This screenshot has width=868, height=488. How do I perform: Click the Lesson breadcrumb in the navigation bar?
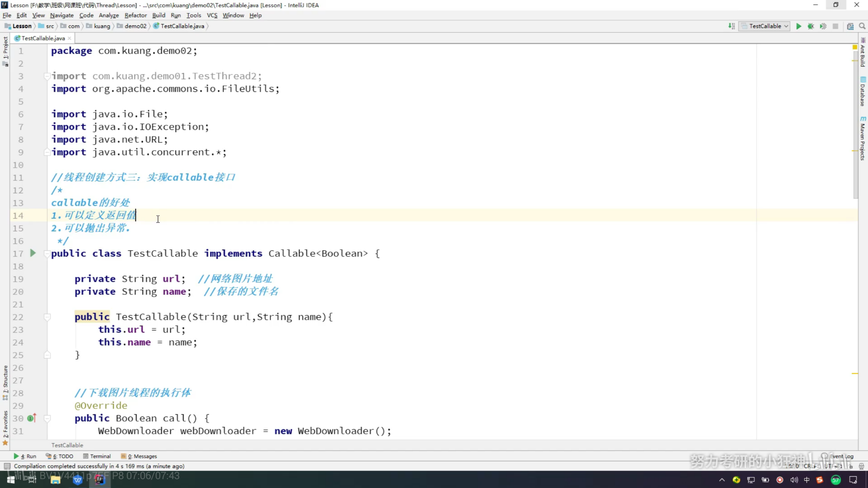[18, 26]
